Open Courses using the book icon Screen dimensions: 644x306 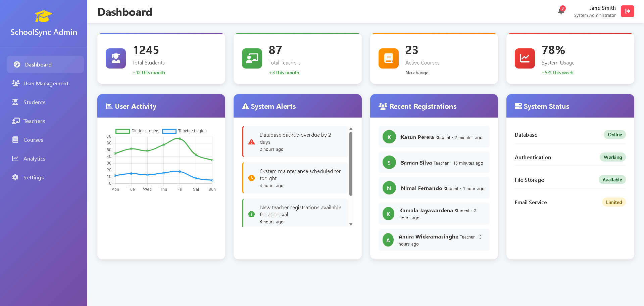[x=15, y=140]
